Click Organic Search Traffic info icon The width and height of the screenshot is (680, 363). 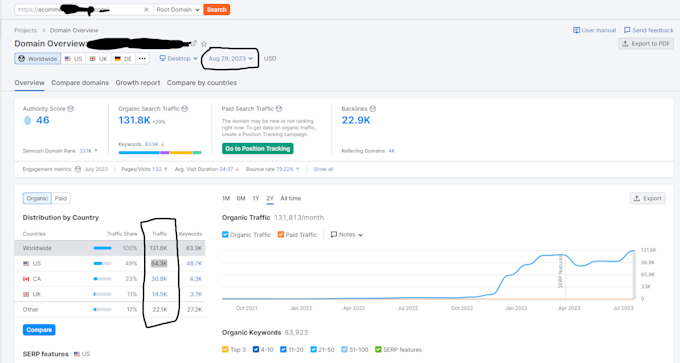(185, 109)
